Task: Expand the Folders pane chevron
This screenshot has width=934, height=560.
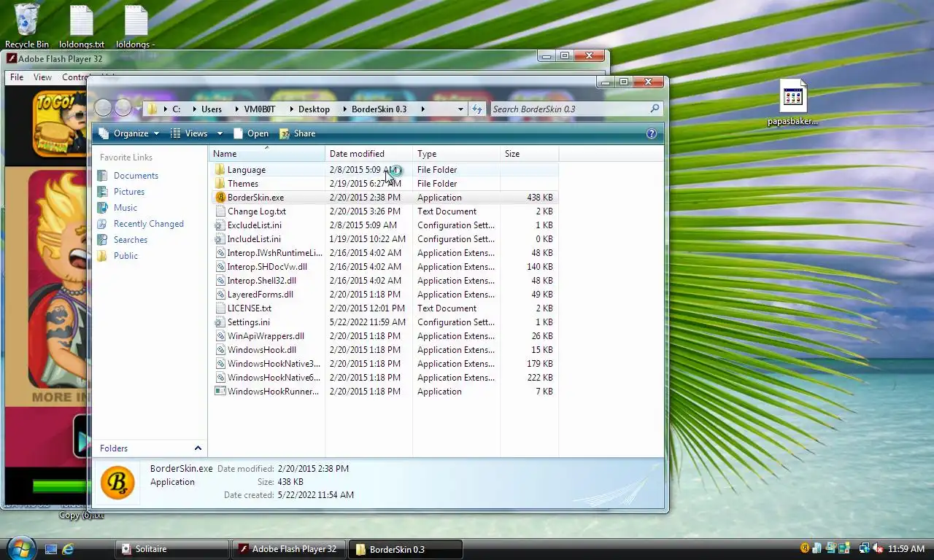Action: 198,448
